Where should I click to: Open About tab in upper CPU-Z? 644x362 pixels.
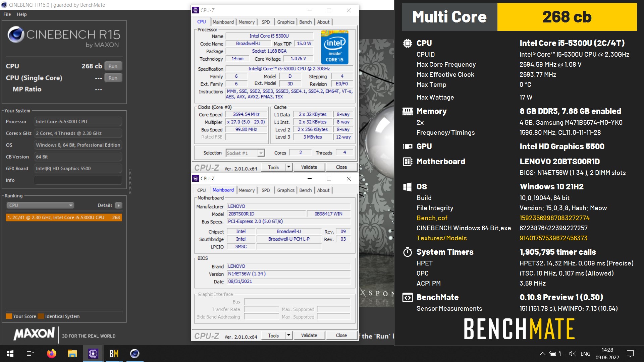pos(323,22)
